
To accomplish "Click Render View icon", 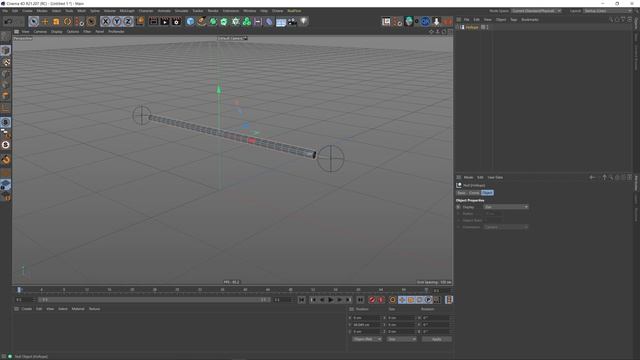I will tap(153, 21).
